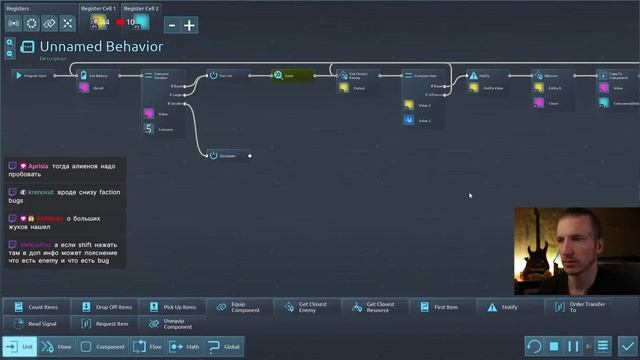Click the Notify Value yellow slot
640x360 pixels.
[473, 88]
